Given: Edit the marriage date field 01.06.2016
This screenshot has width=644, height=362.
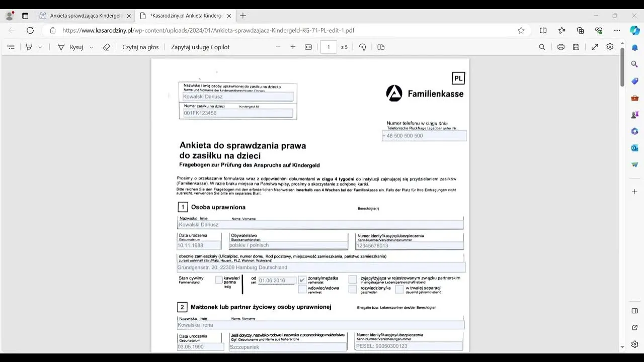Looking at the screenshot, I should pyautogui.click(x=277, y=280).
